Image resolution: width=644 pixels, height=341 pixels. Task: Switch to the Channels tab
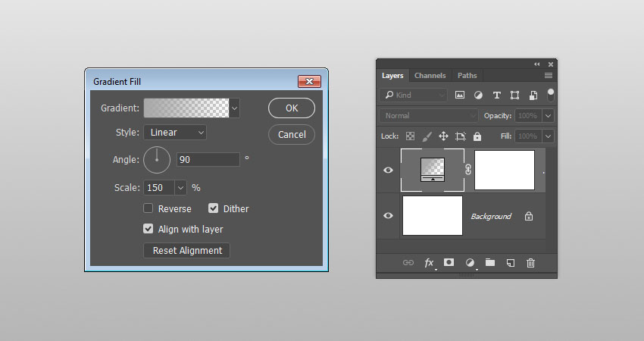(430, 76)
